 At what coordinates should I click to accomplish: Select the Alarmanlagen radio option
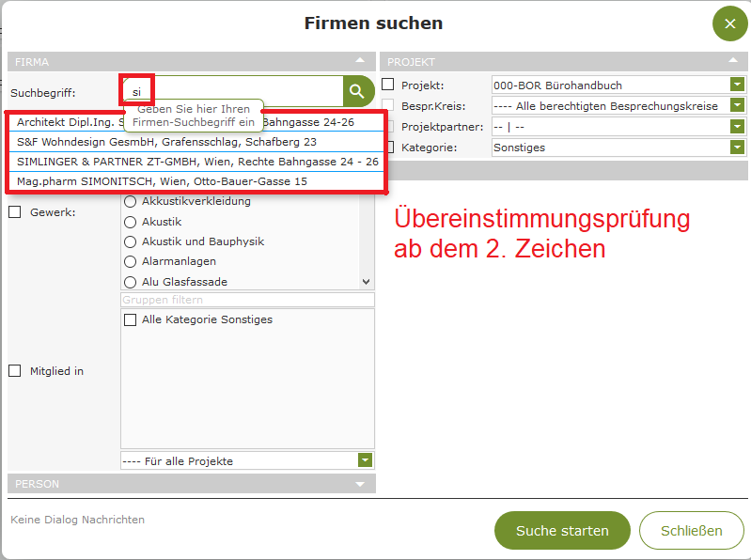click(x=131, y=261)
